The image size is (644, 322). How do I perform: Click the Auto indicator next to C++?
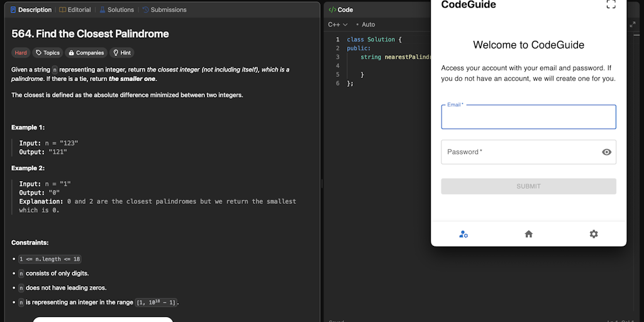(368, 25)
